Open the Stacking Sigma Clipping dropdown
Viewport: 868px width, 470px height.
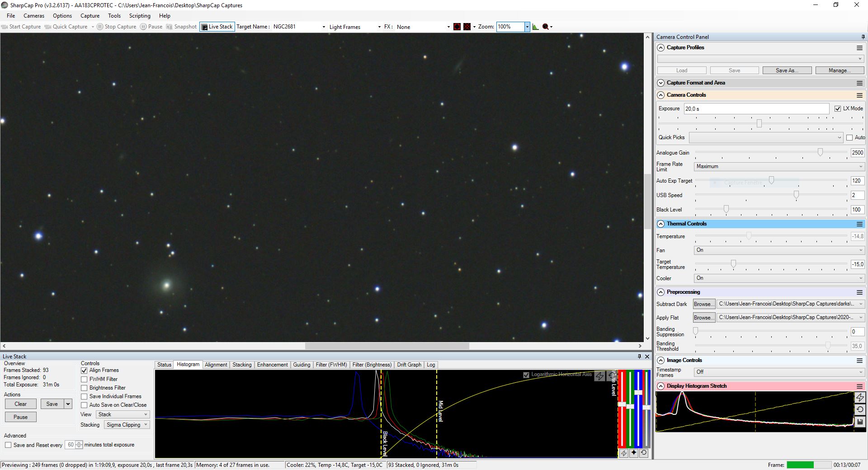coord(127,425)
